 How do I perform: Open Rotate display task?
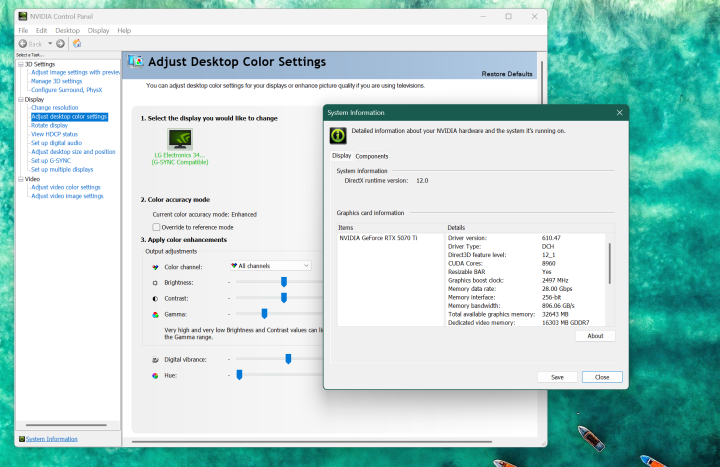pos(50,125)
